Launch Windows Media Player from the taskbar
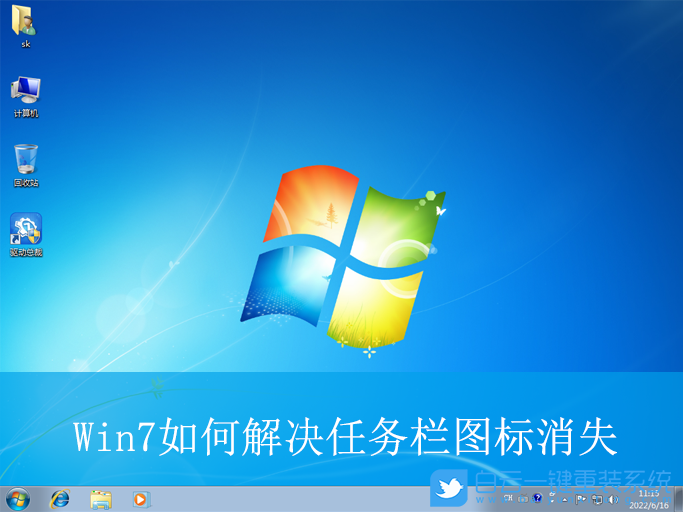683x512 pixels. [x=141, y=499]
